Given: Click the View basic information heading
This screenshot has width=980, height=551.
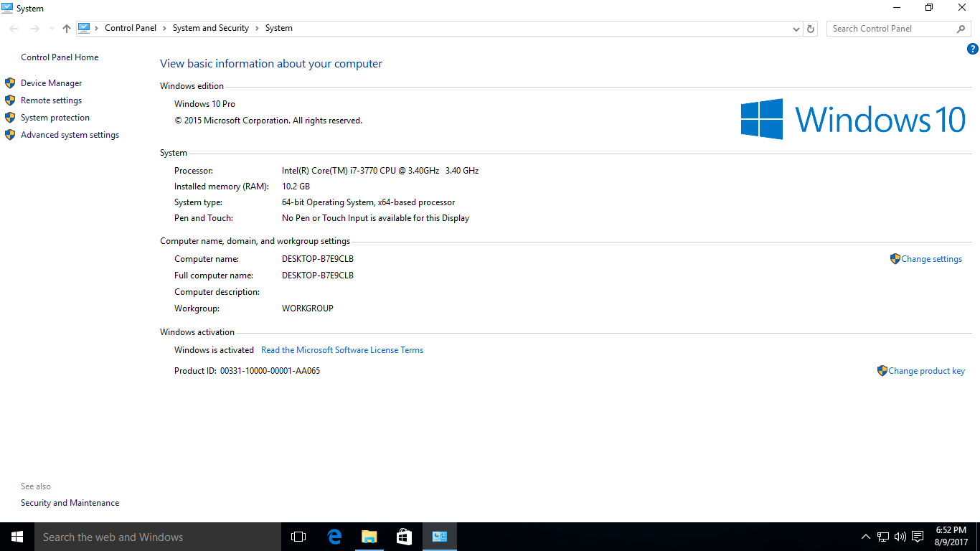Looking at the screenshot, I should 271,64.
